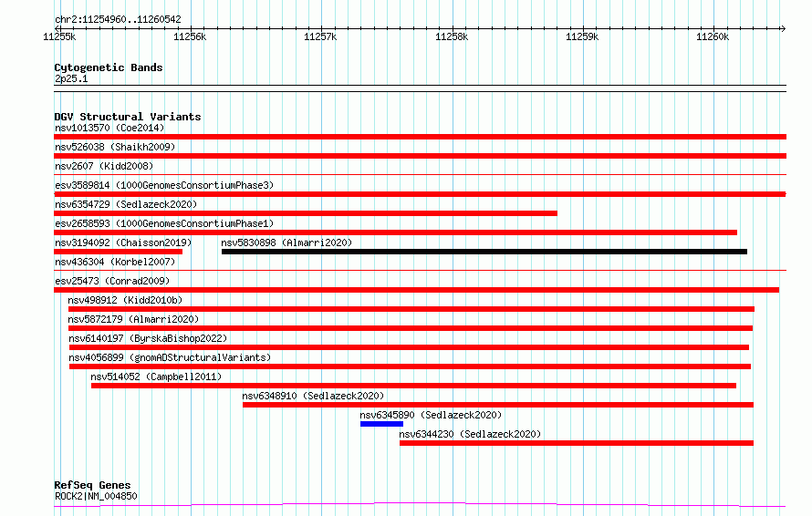Viewport: 812px width, 516px height.
Task: Click the magenta ROCK2 gene track line
Action: [x=420, y=504]
